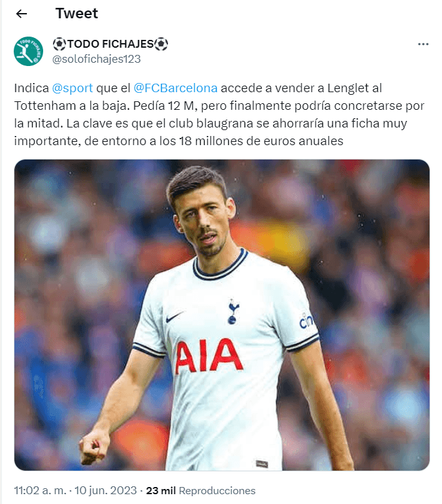Viewport: 442px width, 504px height.
Task: Click the soccer ball emoji after FICHAJES
Action: 161,44
